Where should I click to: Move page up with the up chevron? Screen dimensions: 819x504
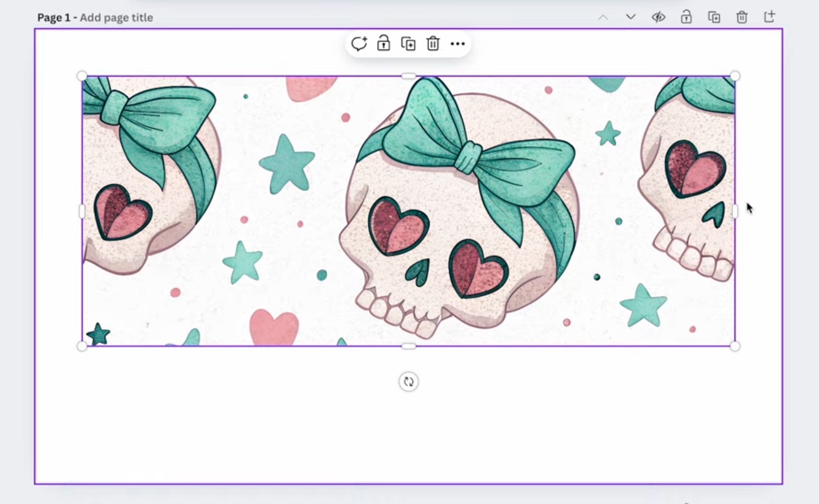[603, 17]
